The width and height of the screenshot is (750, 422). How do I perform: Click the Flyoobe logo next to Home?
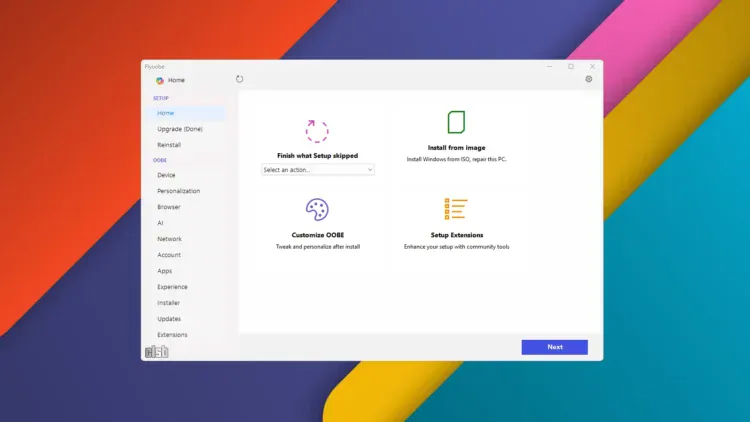click(x=160, y=80)
